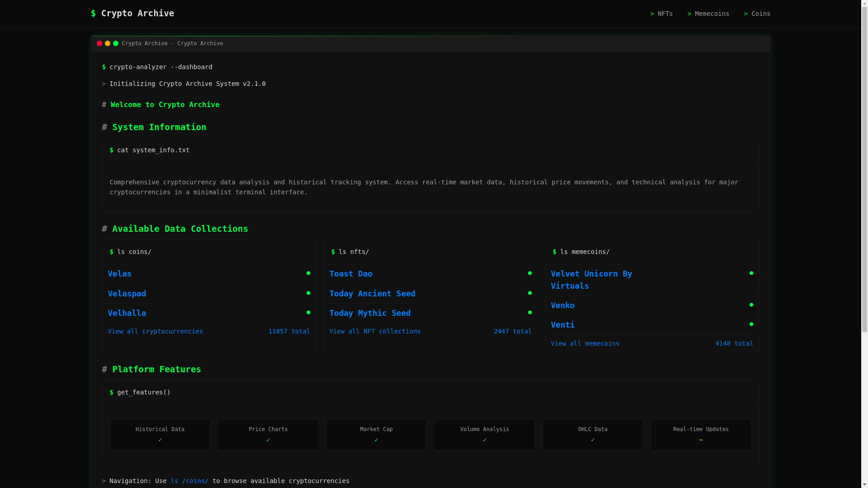Click the 4148 total count

pos(734,343)
